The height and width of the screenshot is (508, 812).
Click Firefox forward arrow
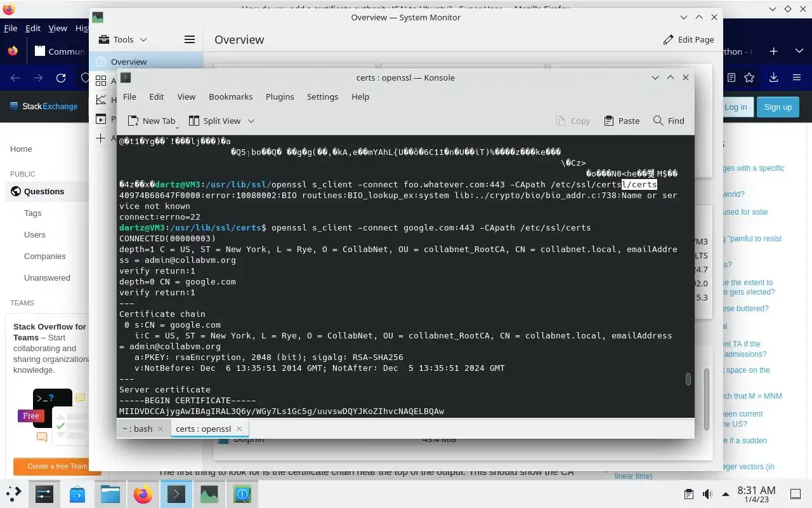click(x=38, y=78)
